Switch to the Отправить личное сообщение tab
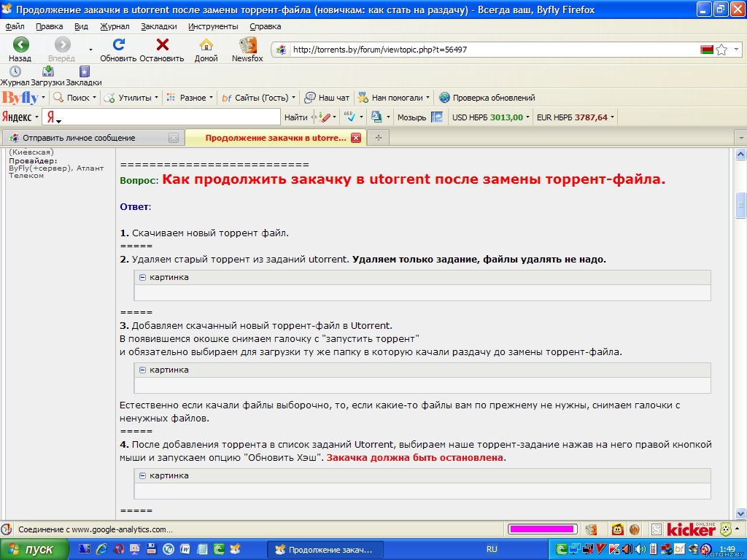Image resolution: width=747 pixels, height=560 pixels. tap(93, 138)
